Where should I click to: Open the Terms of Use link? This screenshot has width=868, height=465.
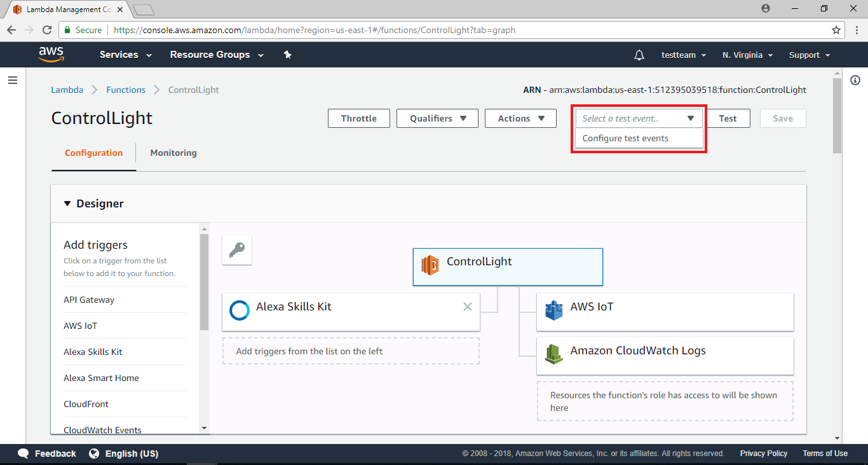pyautogui.click(x=825, y=454)
